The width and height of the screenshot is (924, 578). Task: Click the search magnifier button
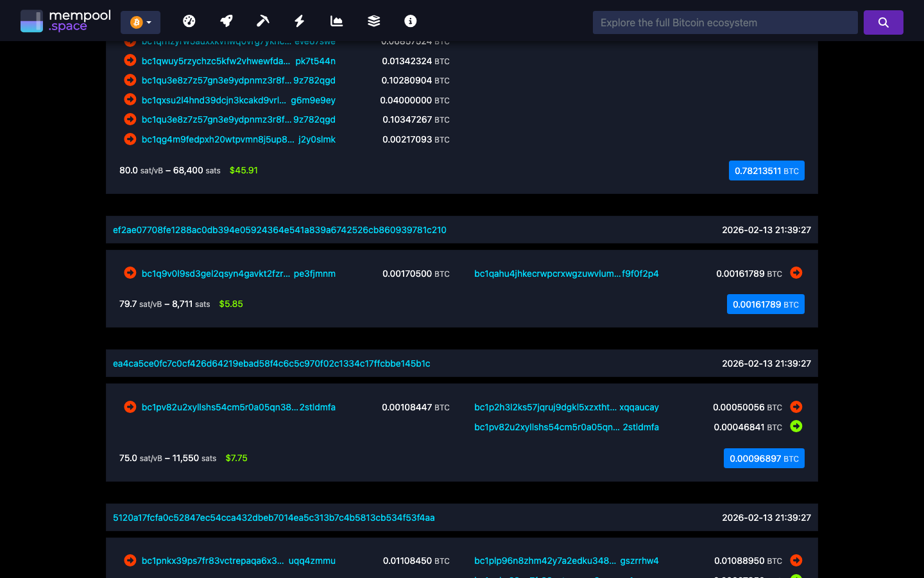coord(883,22)
